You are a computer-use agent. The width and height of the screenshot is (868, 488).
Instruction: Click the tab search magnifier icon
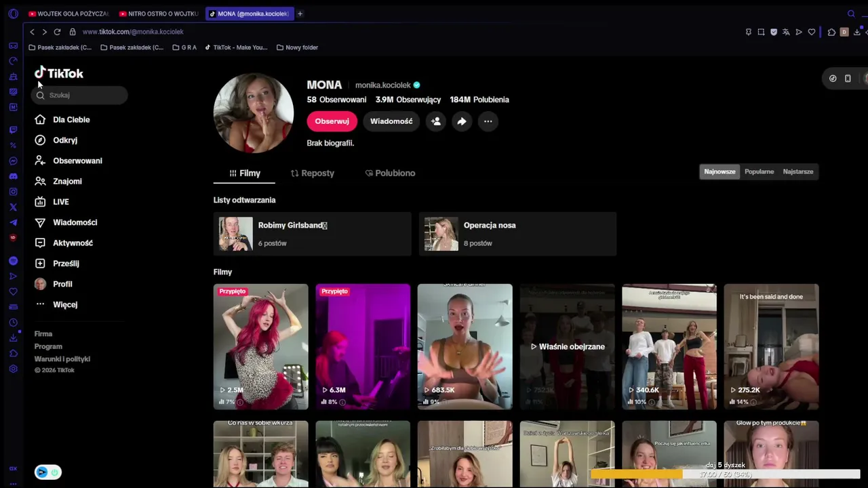[851, 14]
